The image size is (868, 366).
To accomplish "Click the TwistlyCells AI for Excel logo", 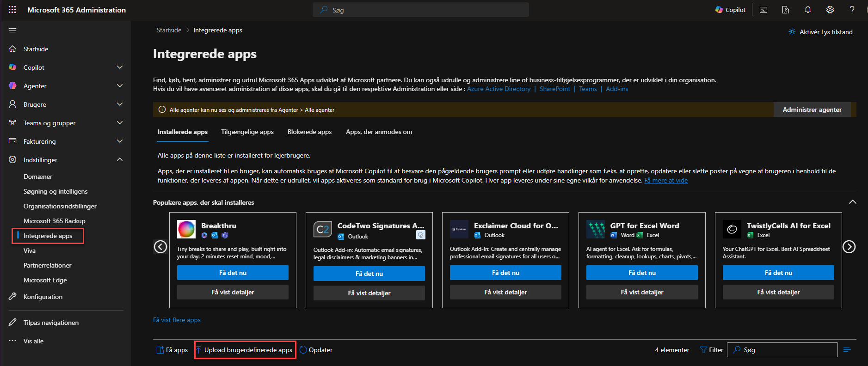I will tap(732, 229).
